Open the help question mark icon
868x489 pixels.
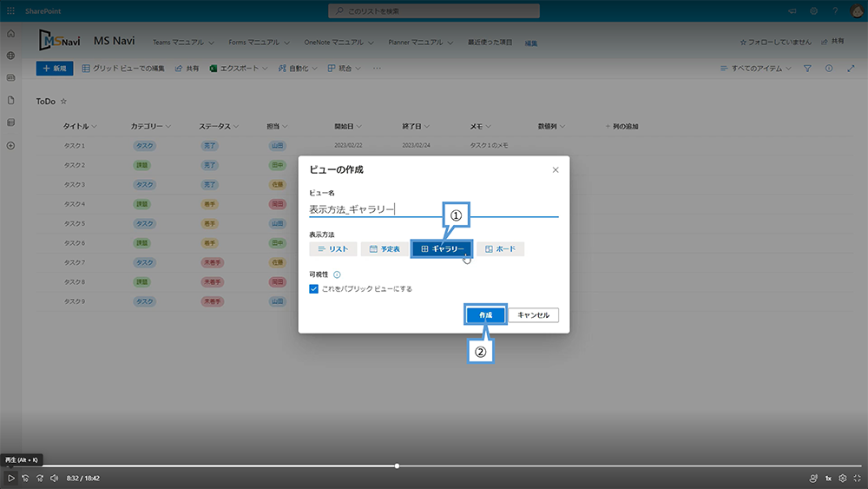point(835,11)
